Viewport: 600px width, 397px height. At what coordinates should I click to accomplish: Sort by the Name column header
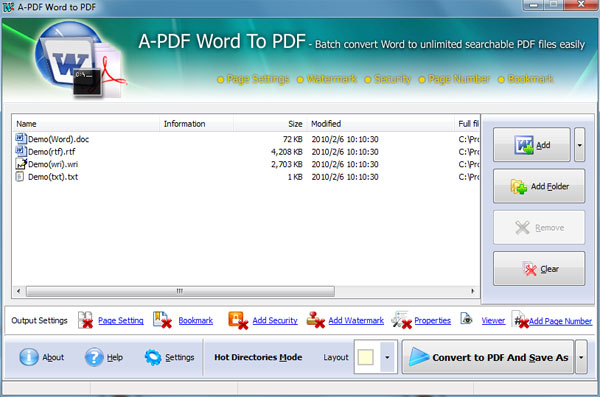tap(86, 124)
